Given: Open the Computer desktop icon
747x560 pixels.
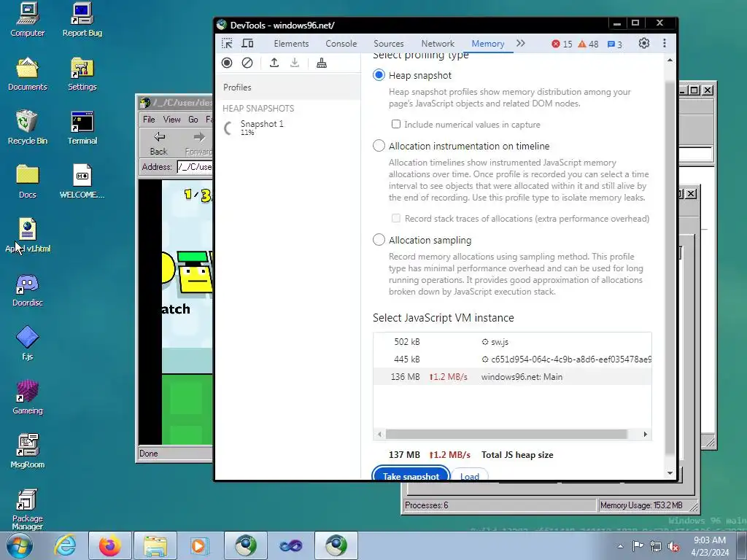Looking at the screenshot, I should [27, 20].
